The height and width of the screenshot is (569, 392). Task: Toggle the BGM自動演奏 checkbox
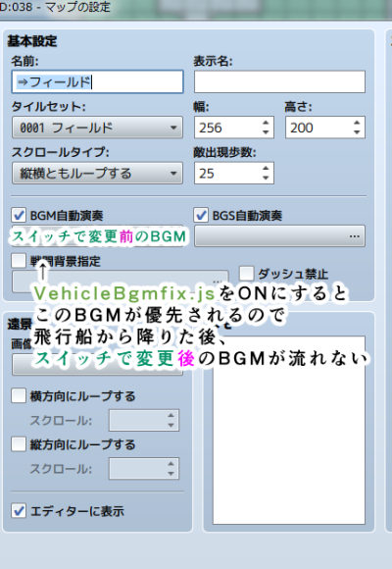[19, 215]
